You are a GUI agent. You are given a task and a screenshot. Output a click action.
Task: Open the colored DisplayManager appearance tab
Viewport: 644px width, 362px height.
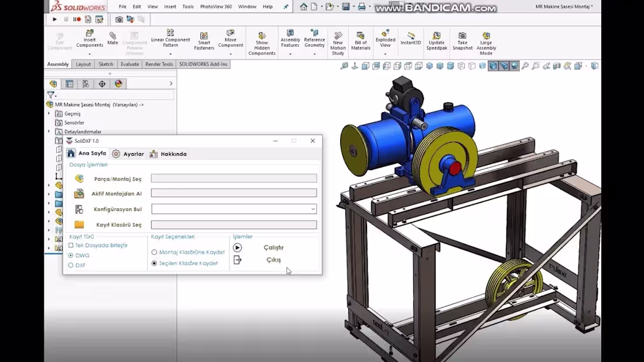[x=119, y=84]
